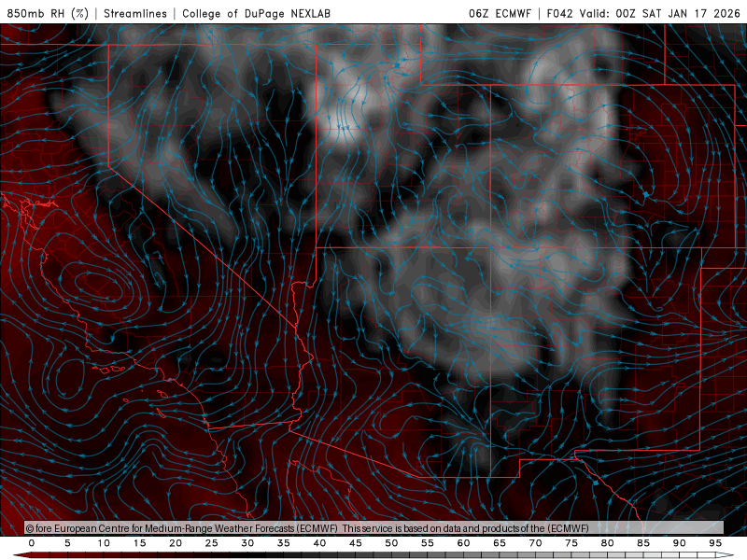Select the "10" value on the RH scale
This screenshot has width=747, height=560.
104,543
